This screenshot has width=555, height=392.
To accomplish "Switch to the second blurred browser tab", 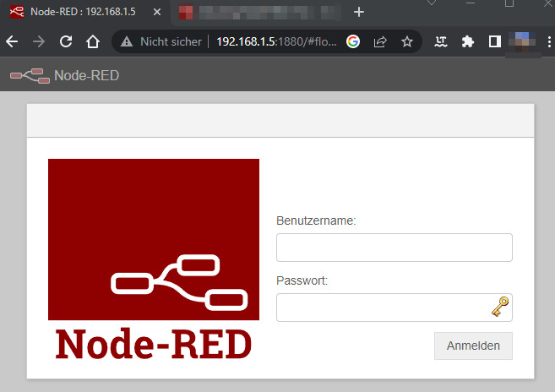I will pos(258,12).
